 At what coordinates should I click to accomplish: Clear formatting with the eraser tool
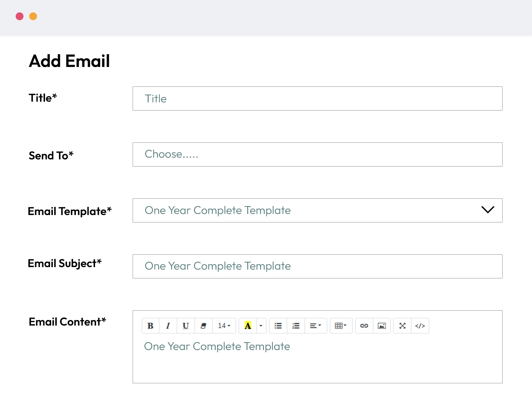point(204,326)
